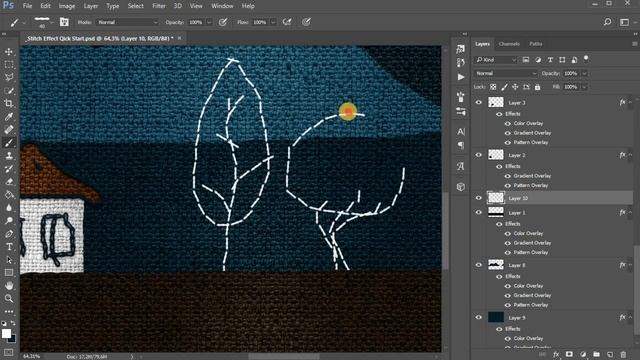640x360 pixels.
Task: Open the Filter menu
Action: 159,6
